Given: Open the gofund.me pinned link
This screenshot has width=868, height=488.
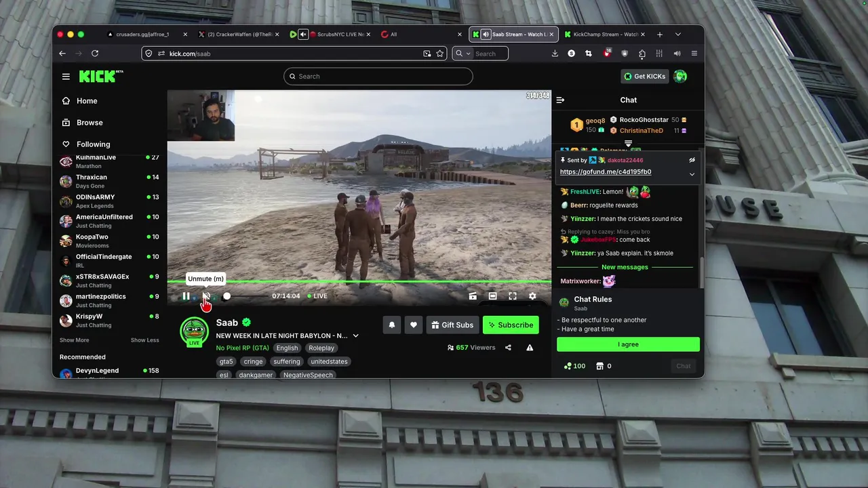Looking at the screenshot, I should tap(606, 172).
